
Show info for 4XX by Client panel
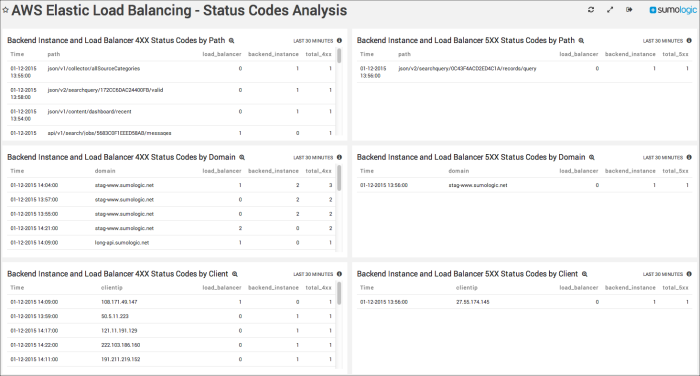click(339, 274)
